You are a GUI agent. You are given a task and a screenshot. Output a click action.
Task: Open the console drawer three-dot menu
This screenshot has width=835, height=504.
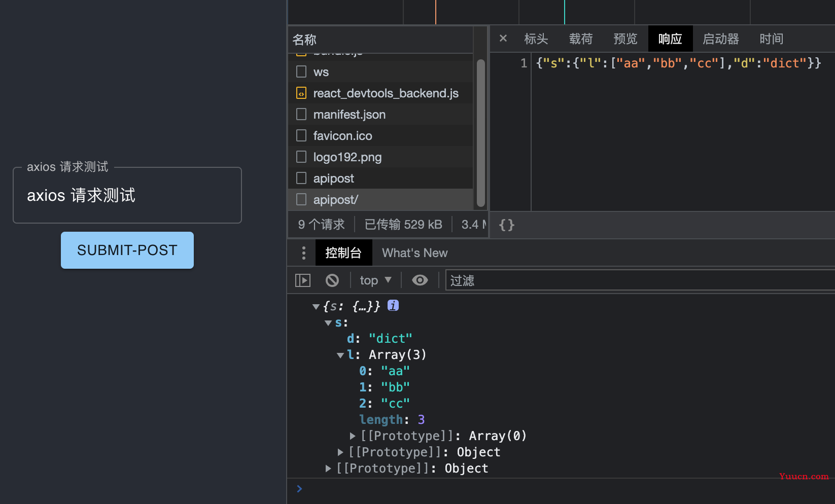click(303, 253)
